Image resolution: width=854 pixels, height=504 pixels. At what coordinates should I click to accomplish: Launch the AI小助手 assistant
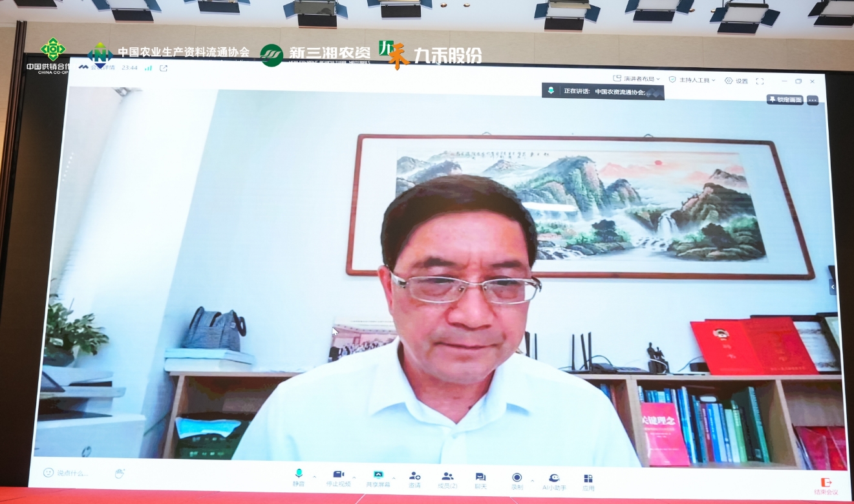coord(554,482)
